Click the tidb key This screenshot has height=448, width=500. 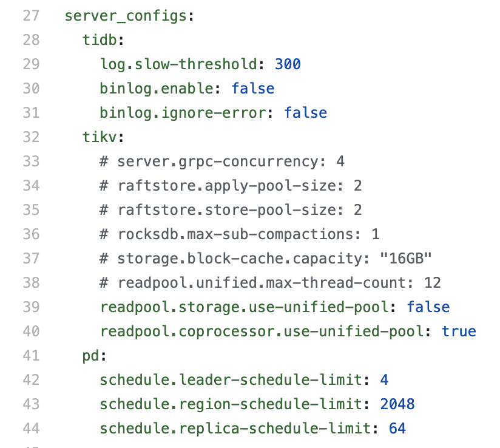[x=100, y=40]
